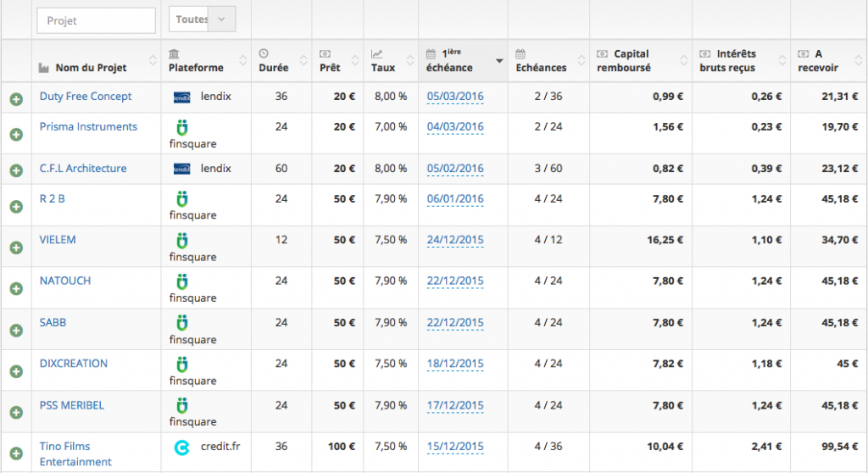Click the A recevoir banknote icon
Image resolution: width=868 pixels, height=473 pixels.
pyautogui.click(x=804, y=53)
